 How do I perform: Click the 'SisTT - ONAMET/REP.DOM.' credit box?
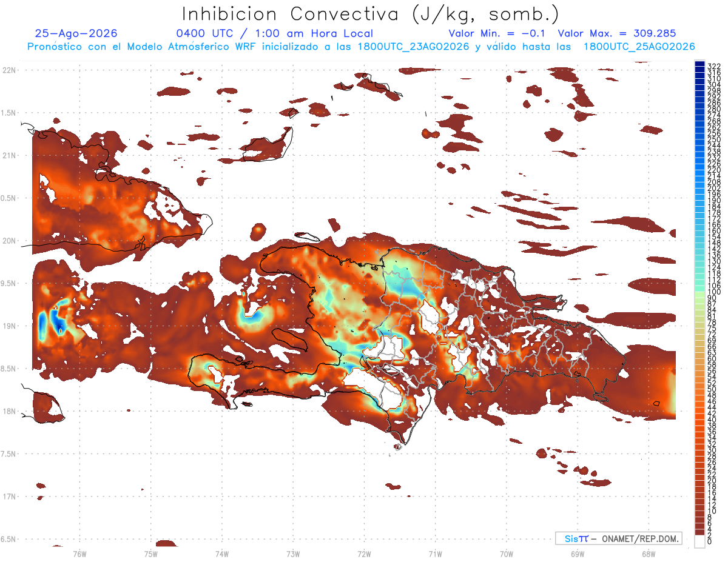coord(618,538)
